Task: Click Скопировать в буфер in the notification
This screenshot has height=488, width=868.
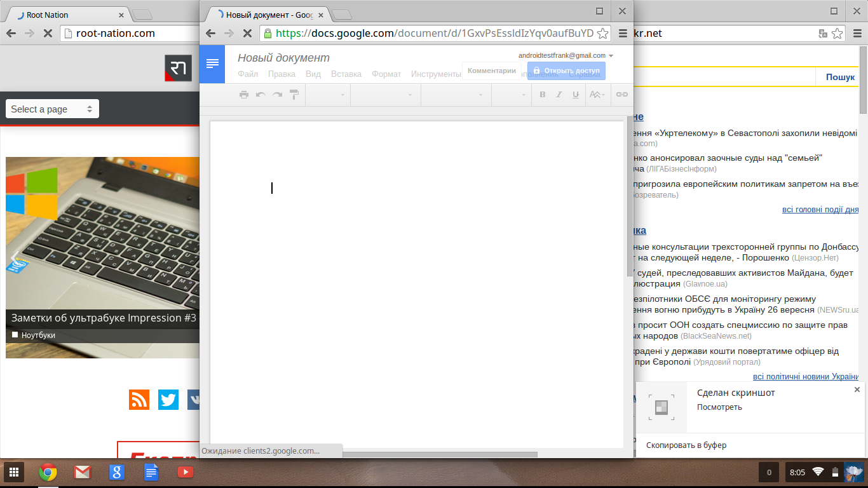Action: pos(686,445)
